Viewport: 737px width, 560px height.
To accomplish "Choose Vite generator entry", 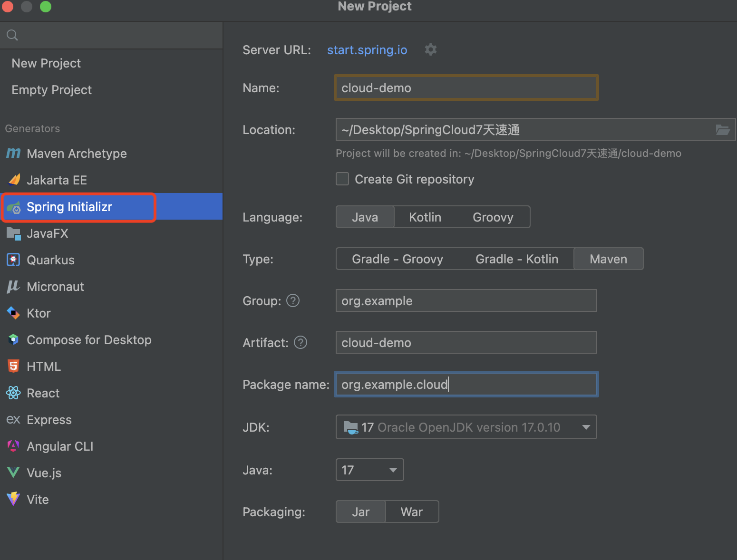I will [111, 499].
